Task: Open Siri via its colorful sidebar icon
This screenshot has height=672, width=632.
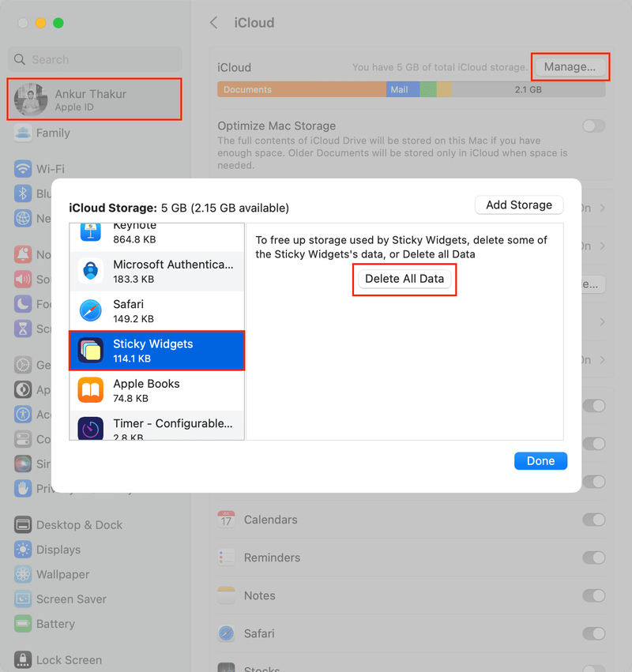Action: point(23,464)
